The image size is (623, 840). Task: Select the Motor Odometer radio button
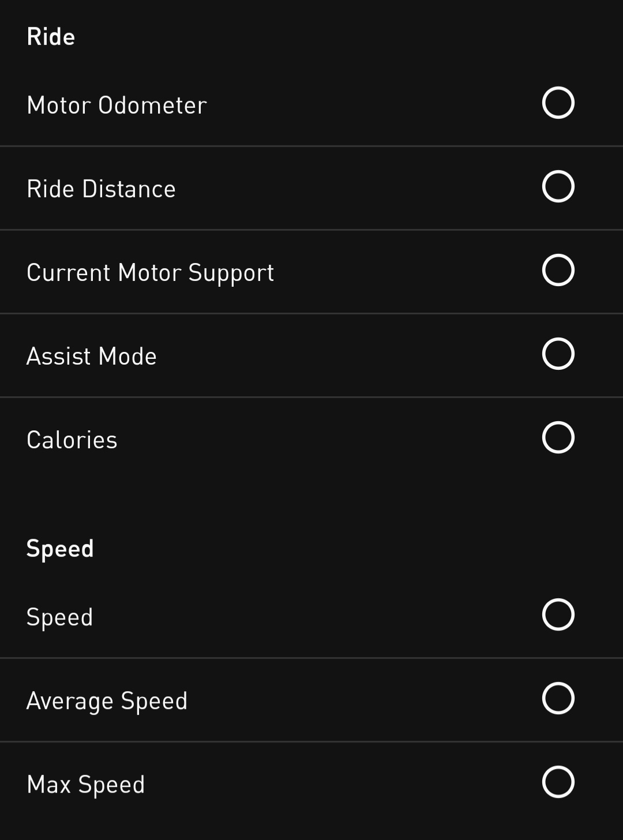click(x=558, y=103)
